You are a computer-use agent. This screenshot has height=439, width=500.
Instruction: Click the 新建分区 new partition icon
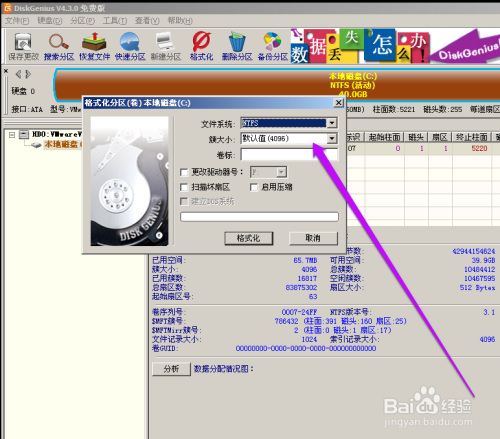tap(166, 46)
